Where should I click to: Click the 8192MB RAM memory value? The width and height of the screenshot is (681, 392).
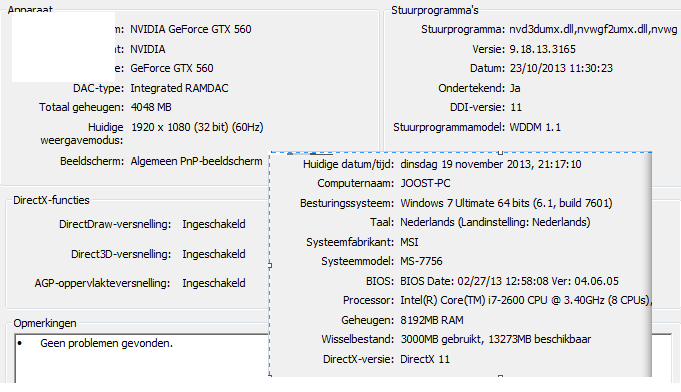coord(432,320)
